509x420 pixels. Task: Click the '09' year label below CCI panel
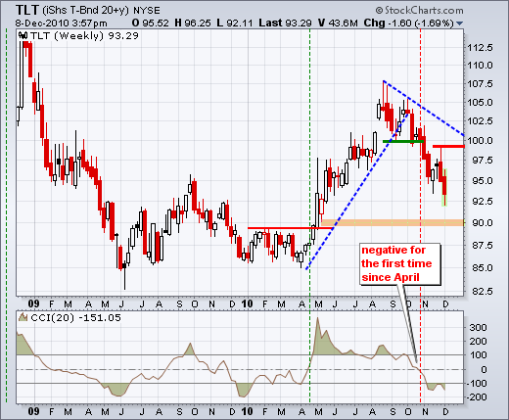coord(33,411)
